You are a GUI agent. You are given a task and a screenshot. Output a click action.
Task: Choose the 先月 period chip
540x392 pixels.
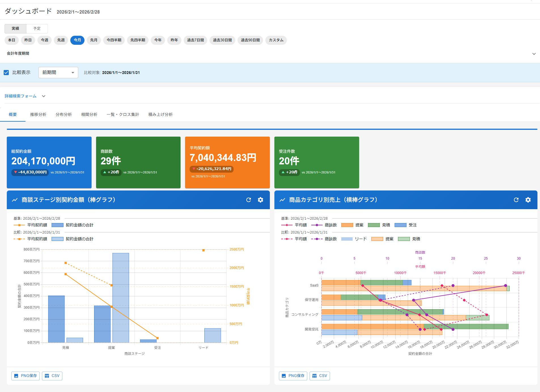tap(94, 40)
